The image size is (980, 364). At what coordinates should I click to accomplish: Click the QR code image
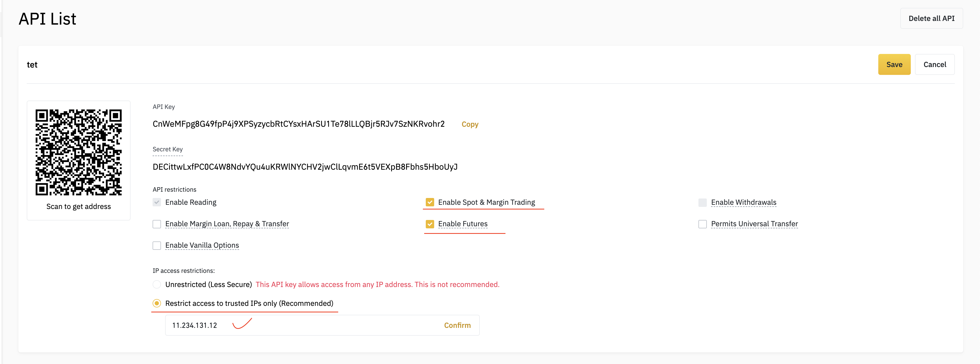pyautogui.click(x=78, y=152)
